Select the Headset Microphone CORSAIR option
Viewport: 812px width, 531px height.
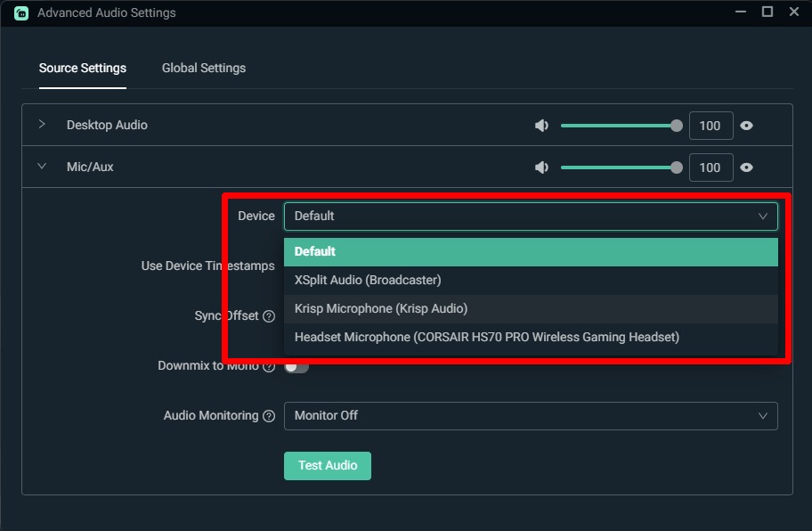click(485, 337)
